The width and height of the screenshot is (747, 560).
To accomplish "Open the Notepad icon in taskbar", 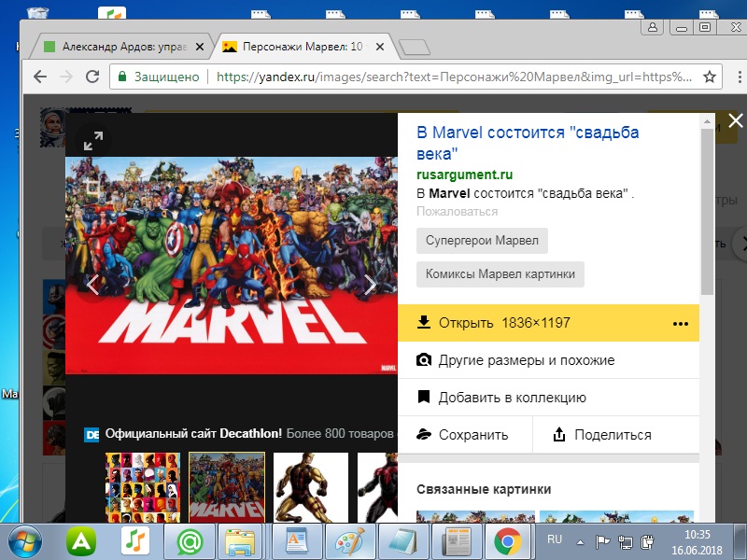I will click(403, 542).
